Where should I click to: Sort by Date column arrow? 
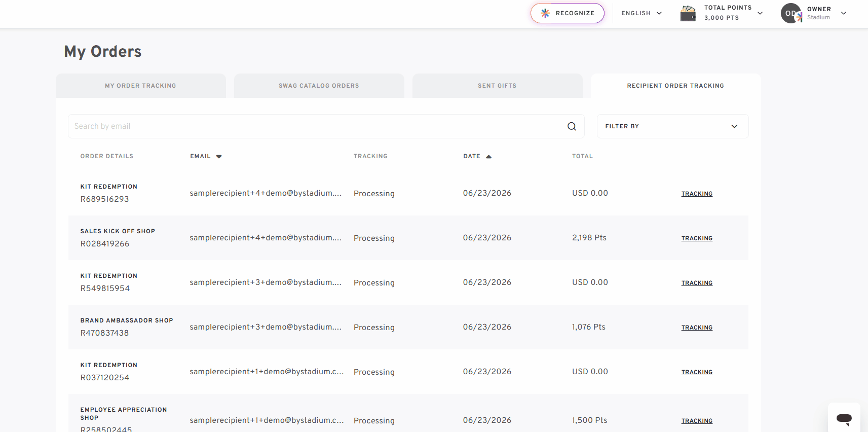[x=488, y=157]
